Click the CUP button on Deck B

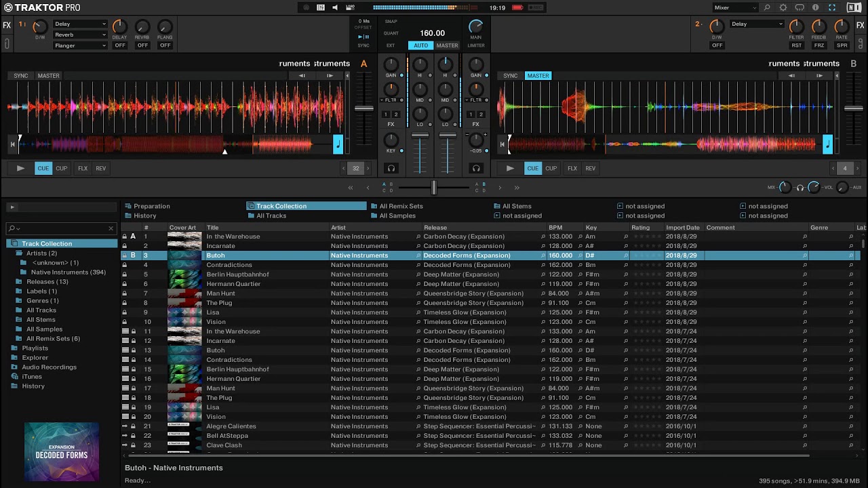click(551, 168)
